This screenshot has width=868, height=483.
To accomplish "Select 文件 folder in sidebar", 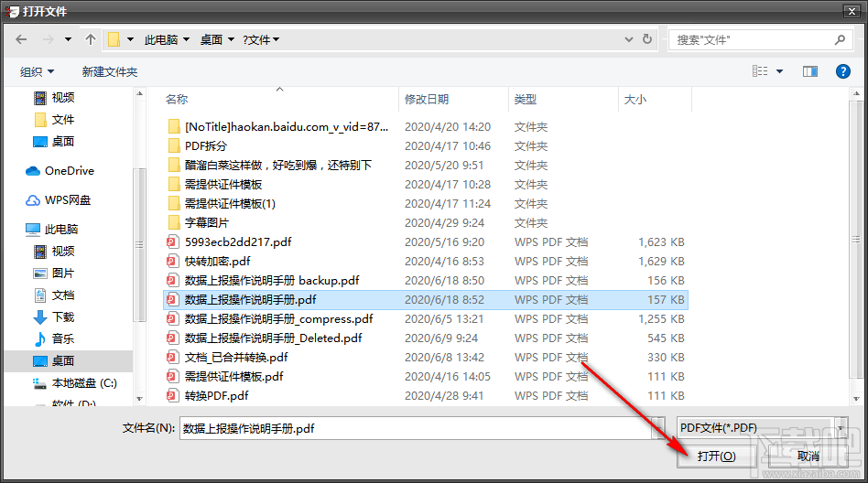I will pyautogui.click(x=54, y=120).
